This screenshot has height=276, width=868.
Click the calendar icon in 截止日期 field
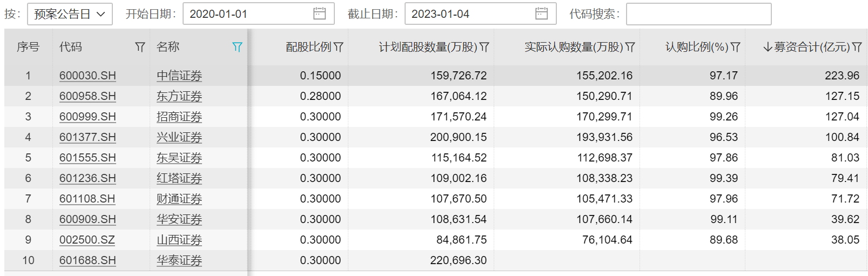(541, 14)
